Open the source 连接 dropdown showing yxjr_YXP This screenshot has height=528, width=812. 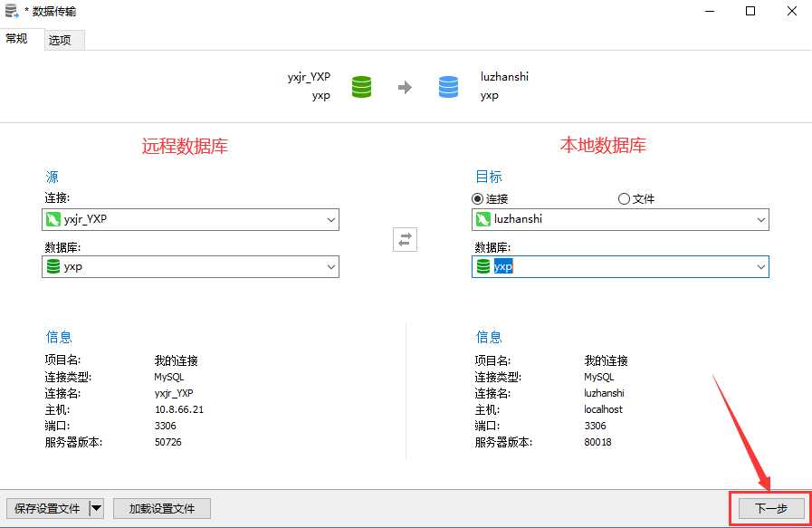(x=330, y=219)
